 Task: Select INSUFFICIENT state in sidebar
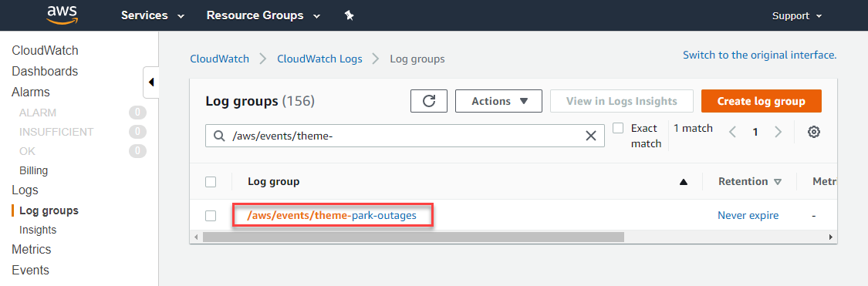click(x=56, y=133)
